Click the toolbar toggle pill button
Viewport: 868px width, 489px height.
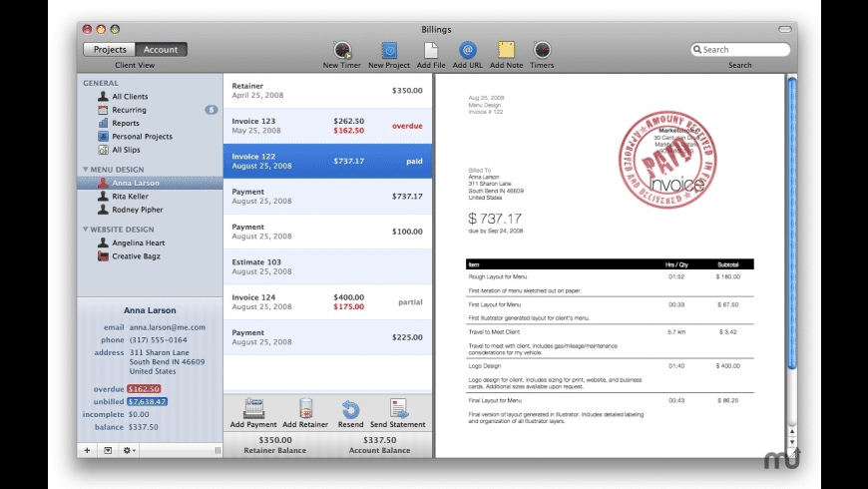pyautogui.click(x=785, y=29)
